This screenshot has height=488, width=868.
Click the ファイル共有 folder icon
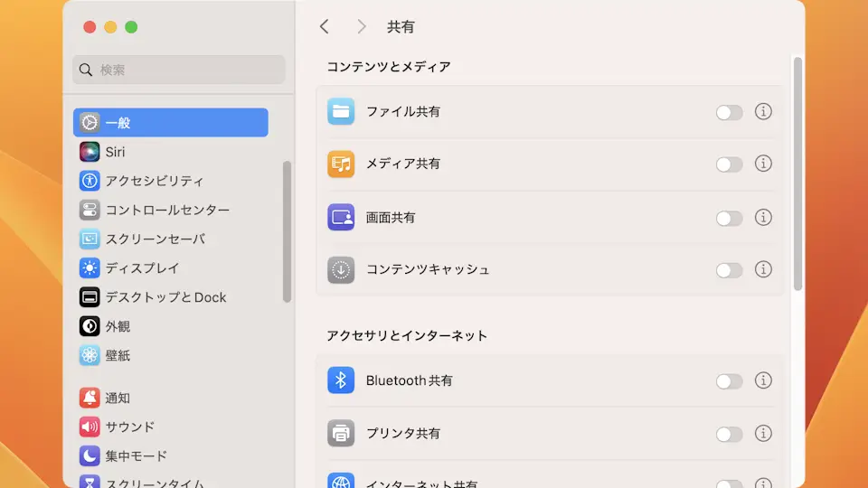point(341,112)
